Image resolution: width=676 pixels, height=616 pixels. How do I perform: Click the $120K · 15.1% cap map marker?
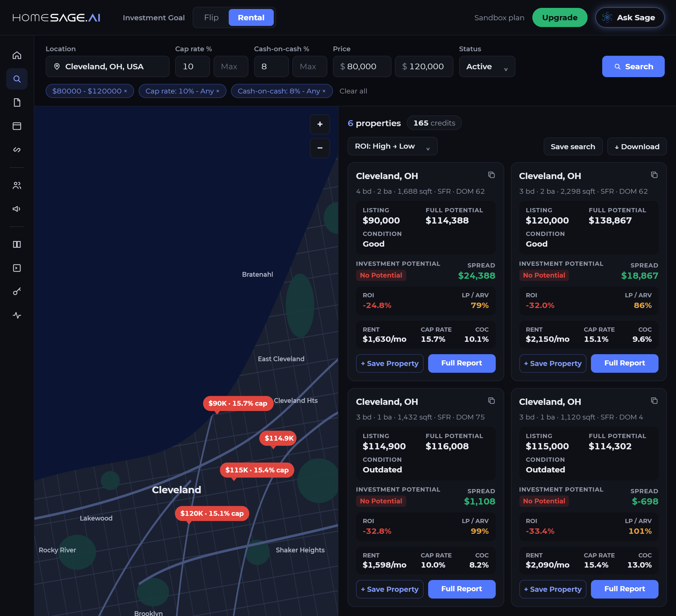(x=212, y=514)
